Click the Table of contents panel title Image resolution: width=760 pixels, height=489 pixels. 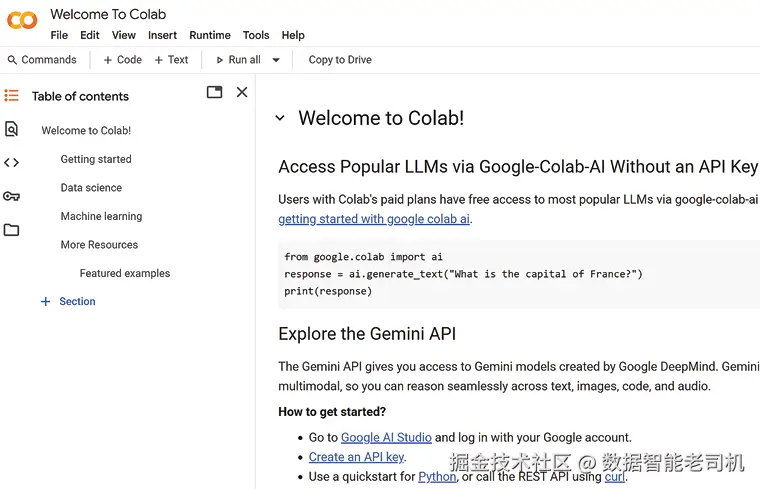80,96
